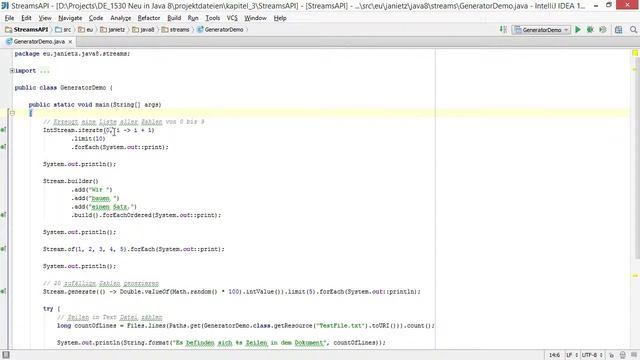Click the "TestFile.txt" string literal
This screenshot has height=360, width=640.
pos(340,325)
